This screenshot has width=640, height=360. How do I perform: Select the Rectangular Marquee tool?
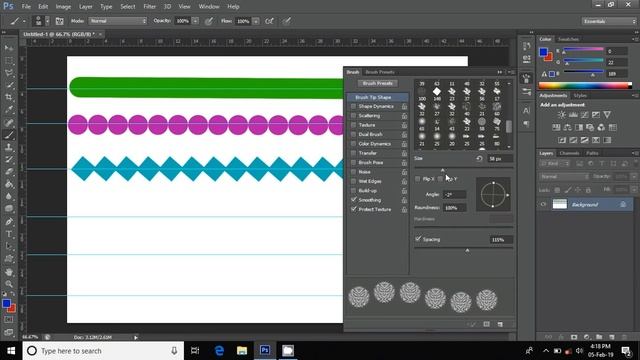(x=9, y=61)
